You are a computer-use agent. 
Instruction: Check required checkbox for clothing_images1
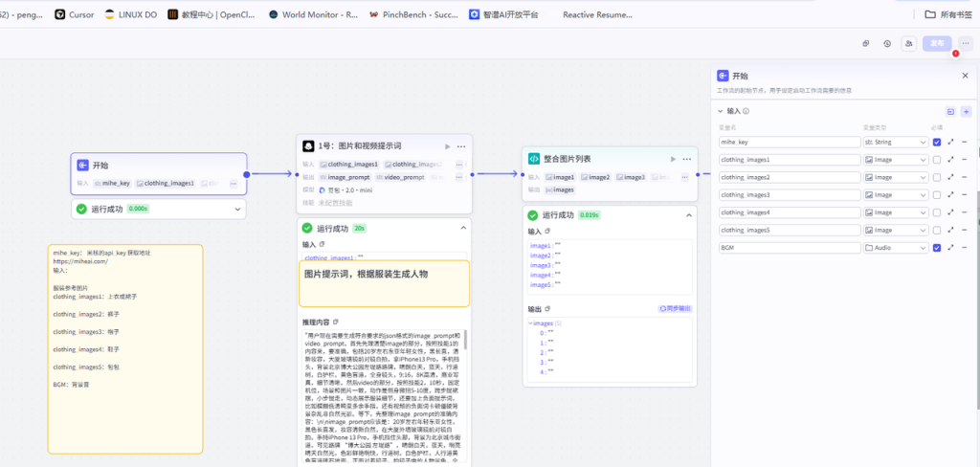click(937, 160)
